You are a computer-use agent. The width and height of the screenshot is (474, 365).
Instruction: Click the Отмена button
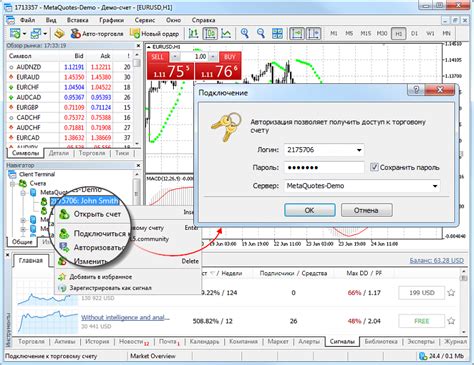[x=366, y=210]
